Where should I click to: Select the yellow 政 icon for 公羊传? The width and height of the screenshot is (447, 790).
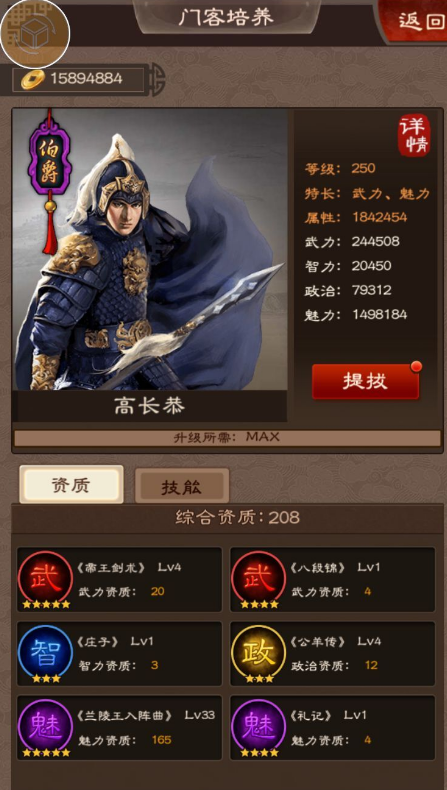click(x=259, y=653)
